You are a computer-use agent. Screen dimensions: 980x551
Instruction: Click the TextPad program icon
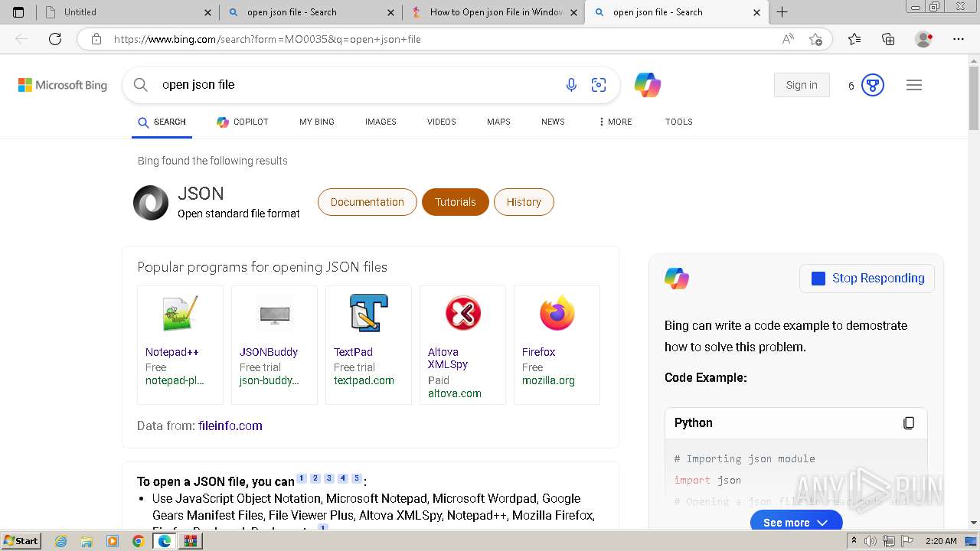coord(368,314)
